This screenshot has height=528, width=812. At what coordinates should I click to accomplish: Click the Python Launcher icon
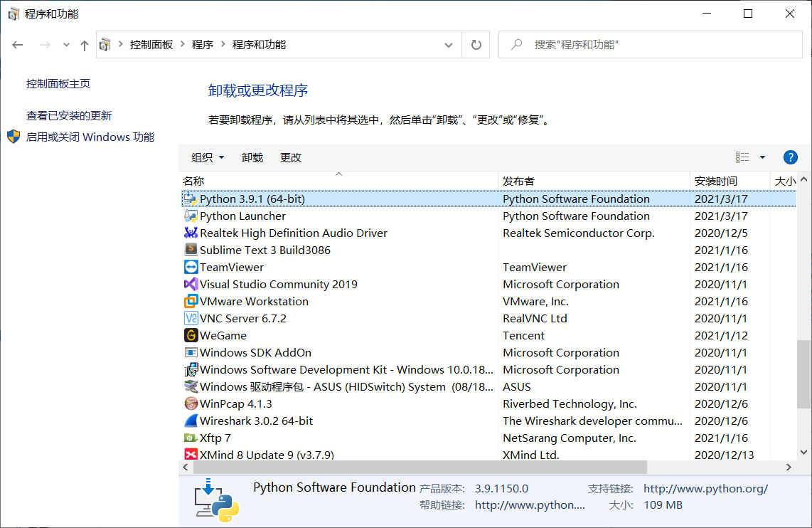click(x=191, y=216)
